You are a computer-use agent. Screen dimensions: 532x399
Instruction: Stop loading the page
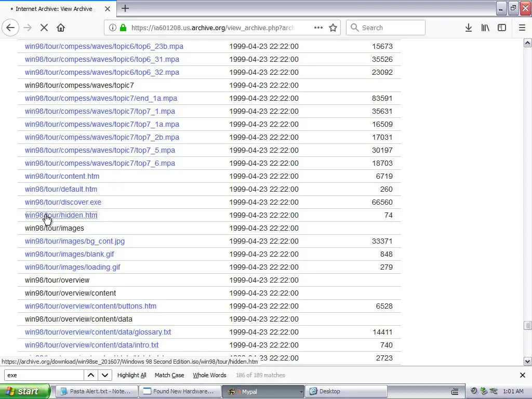pyautogui.click(x=44, y=28)
